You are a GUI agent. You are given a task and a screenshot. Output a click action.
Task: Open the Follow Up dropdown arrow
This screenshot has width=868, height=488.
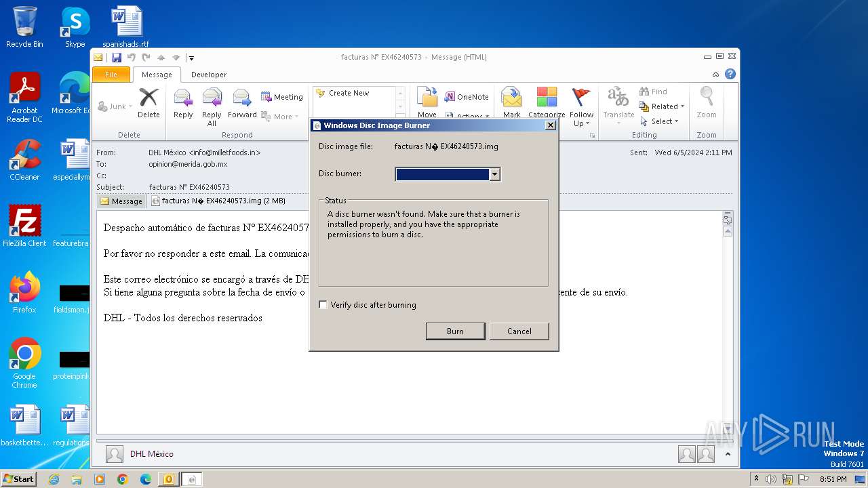pos(587,124)
